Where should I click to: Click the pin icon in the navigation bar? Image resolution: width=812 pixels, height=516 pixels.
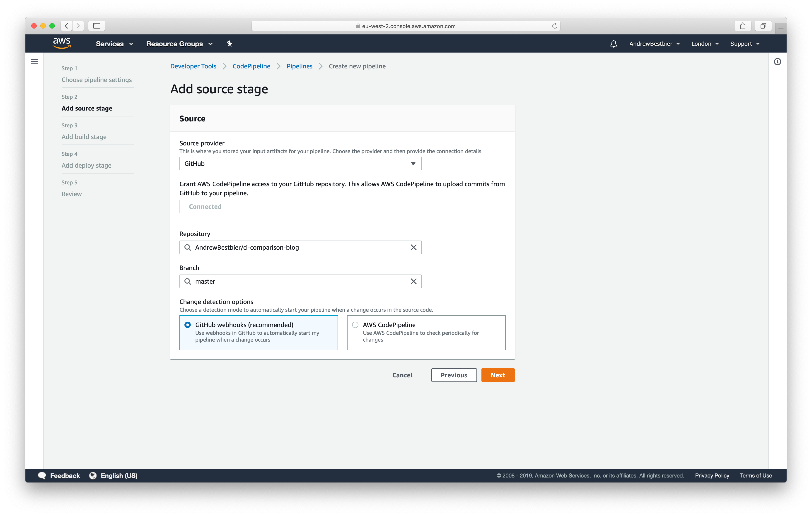tap(230, 43)
